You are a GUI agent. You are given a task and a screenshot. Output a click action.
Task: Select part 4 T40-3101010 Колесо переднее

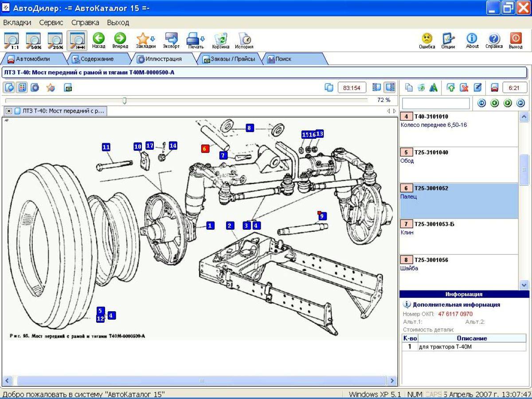tap(459, 129)
